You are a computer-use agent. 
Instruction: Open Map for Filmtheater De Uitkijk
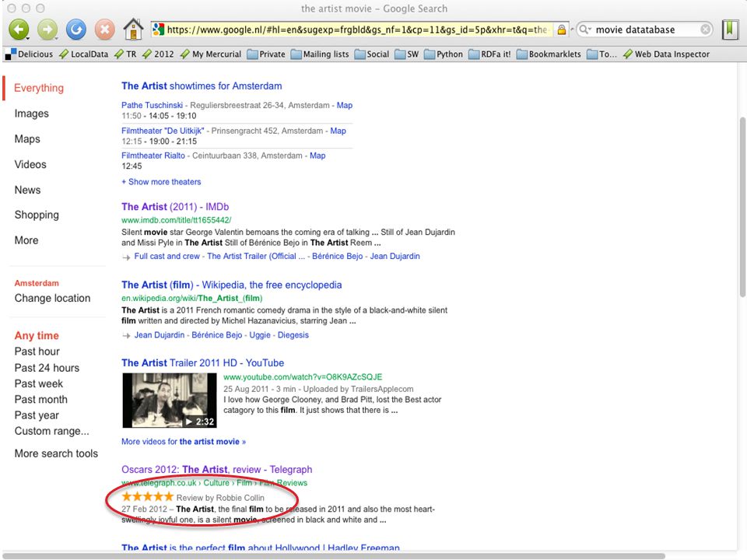point(338,131)
